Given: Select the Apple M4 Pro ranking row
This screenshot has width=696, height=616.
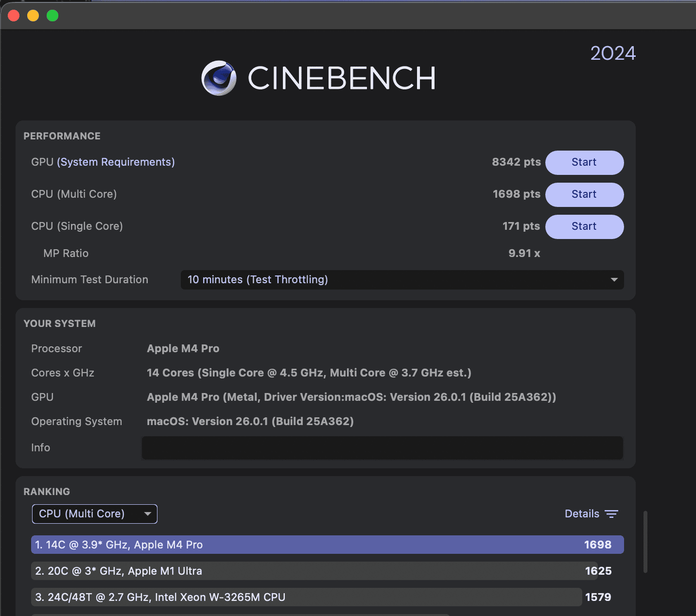Looking at the screenshot, I should tap(328, 545).
